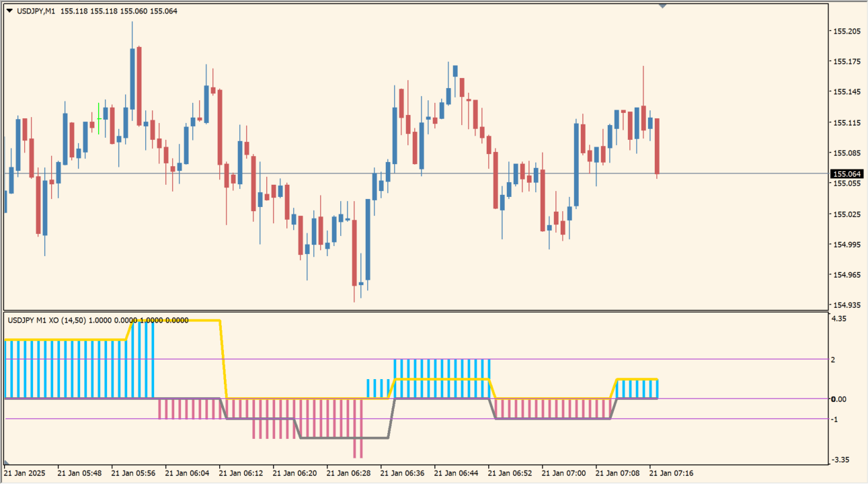Click the 155.205 label on price scale
This screenshot has height=484, width=868.
point(846,32)
